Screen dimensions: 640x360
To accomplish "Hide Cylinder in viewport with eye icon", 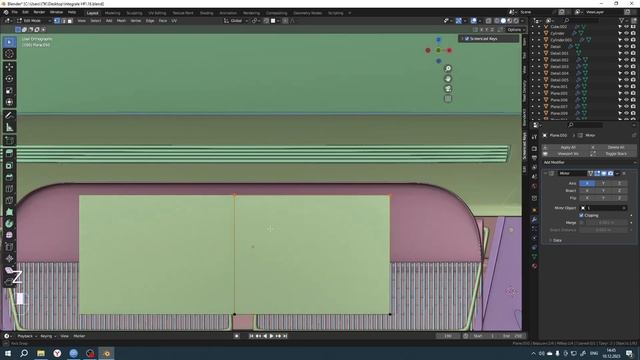I will 627,33.
